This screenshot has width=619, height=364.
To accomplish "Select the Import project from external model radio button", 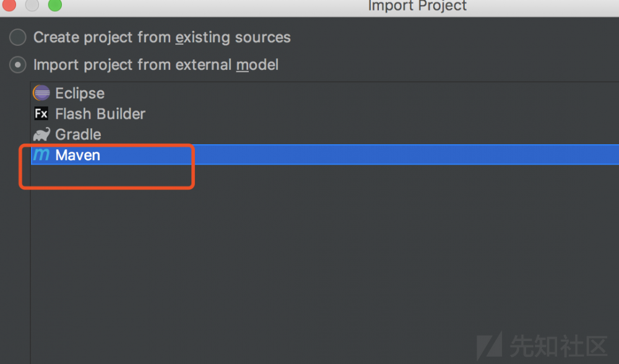I will pyautogui.click(x=18, y=64).
